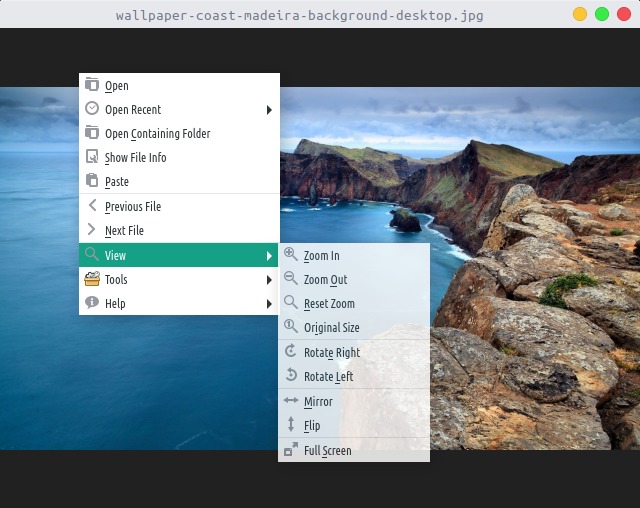Click the Full Screen expand icon
Viewport: 640px width, 508px height.
coord(291,449)
